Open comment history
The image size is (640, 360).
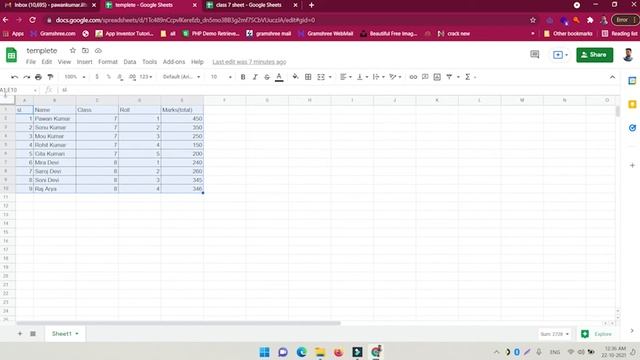(x=534, y=54)
